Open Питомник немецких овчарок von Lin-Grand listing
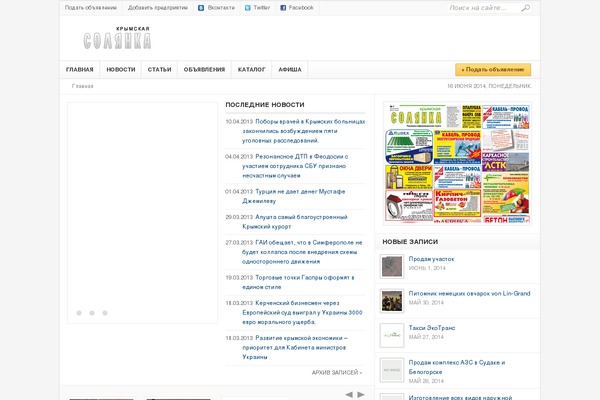The height and width of the screenshot is (400, 600). pos(470,294)
